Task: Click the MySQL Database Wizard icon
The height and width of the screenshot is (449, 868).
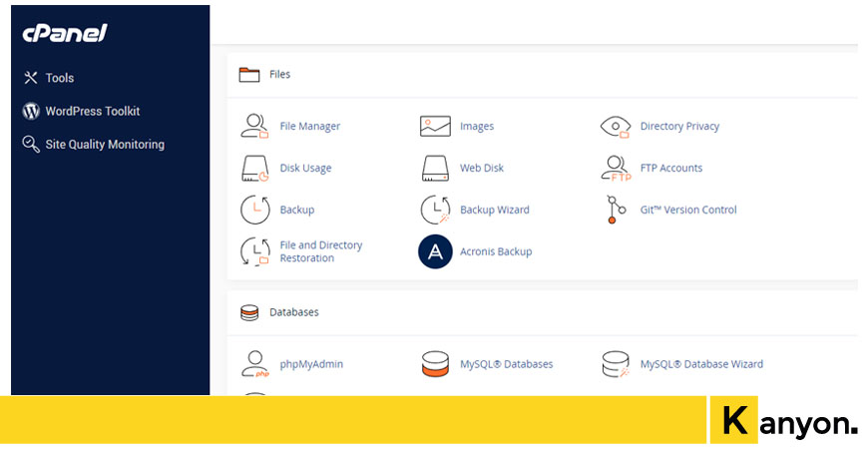Action: 616,364
